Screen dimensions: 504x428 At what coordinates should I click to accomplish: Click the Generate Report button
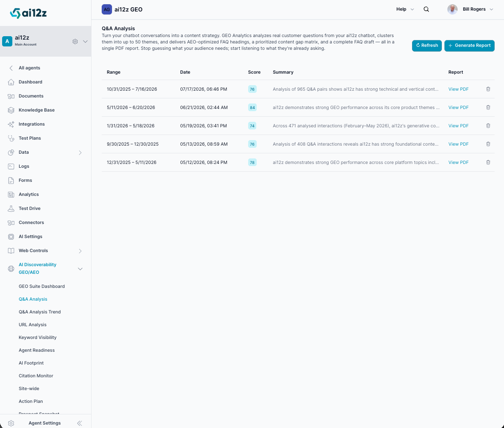469,45
